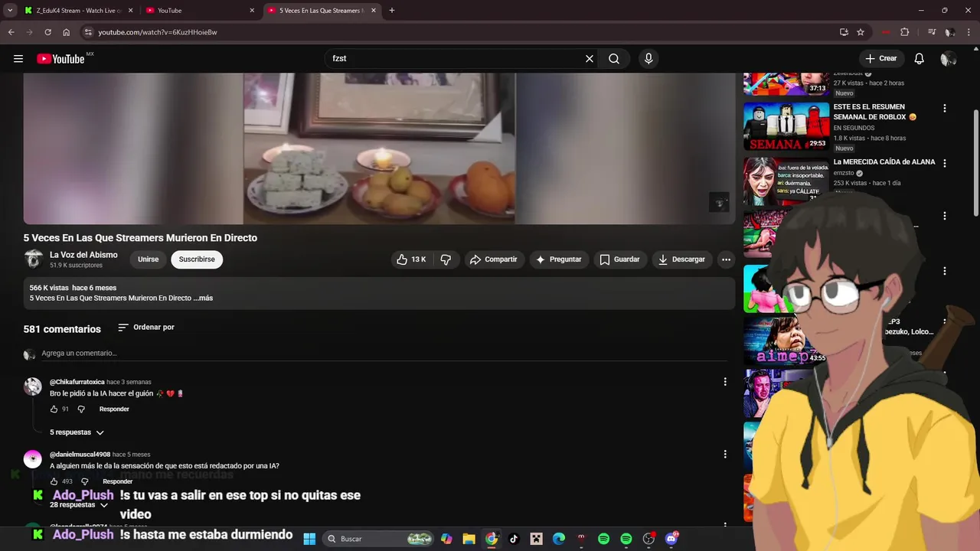Share the video with Compartir

click(x=493, y=259)
